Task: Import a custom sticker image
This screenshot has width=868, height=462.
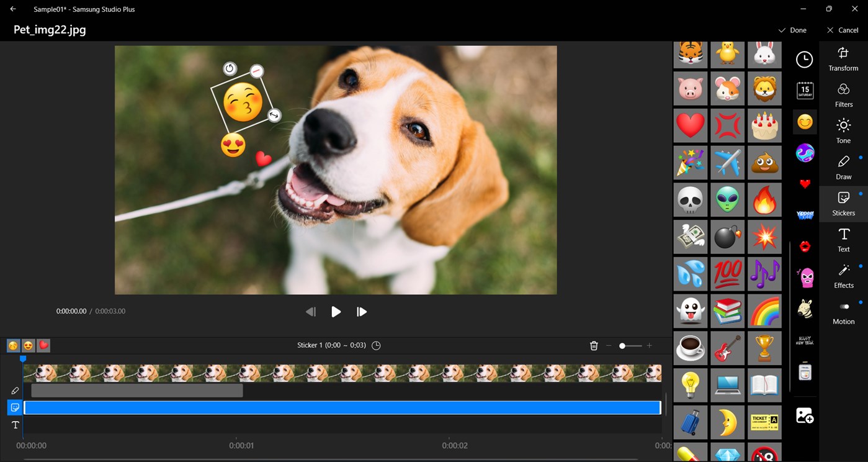Action: point(805,416)
